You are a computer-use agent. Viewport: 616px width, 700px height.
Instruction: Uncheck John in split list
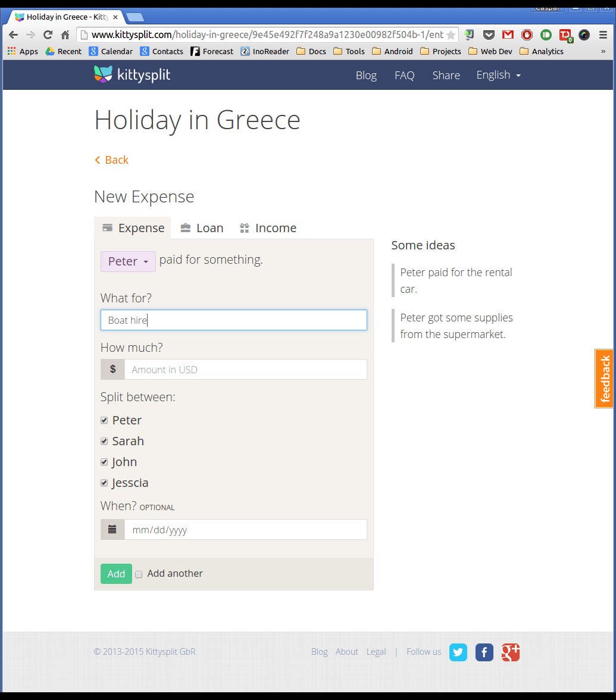point(104,462)
